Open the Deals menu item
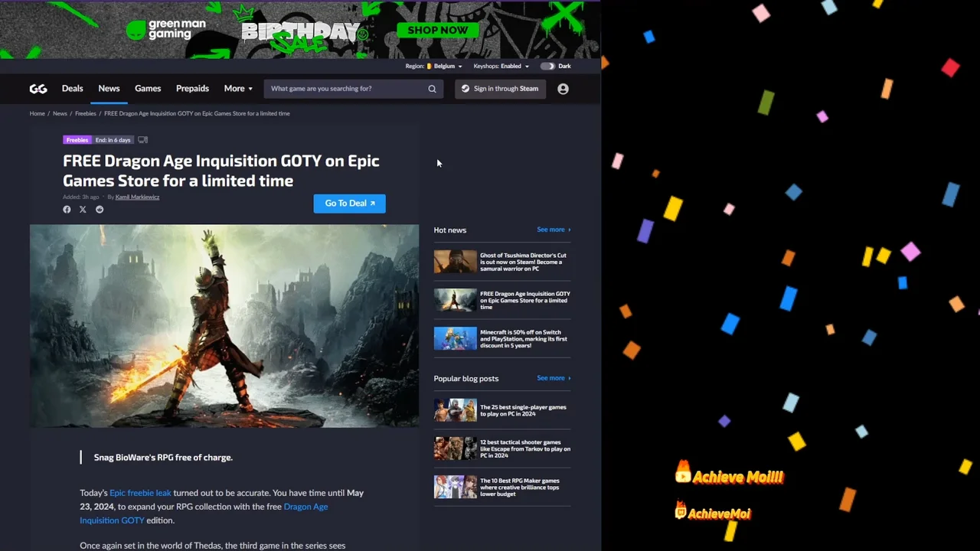980x551 pixels. [72, 89]
